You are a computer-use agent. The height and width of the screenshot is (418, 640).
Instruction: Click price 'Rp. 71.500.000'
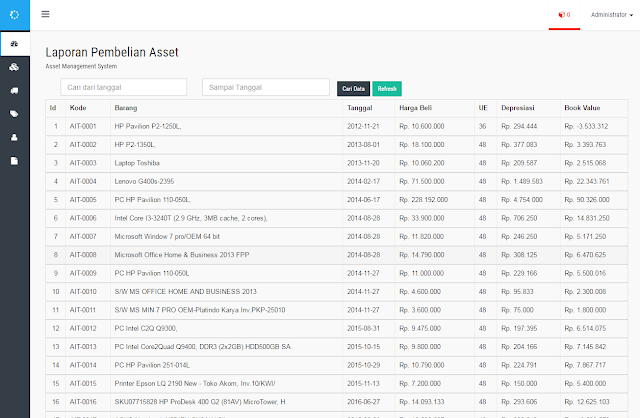click(422, 182)
